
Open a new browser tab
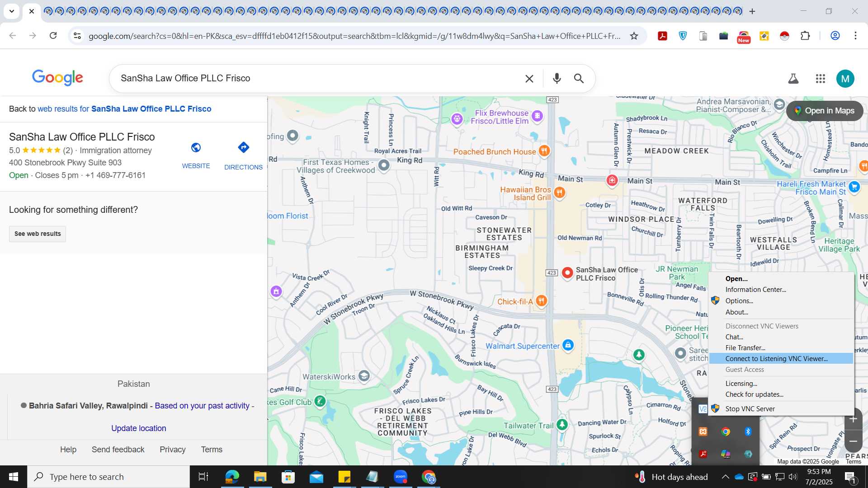(752, 11)
